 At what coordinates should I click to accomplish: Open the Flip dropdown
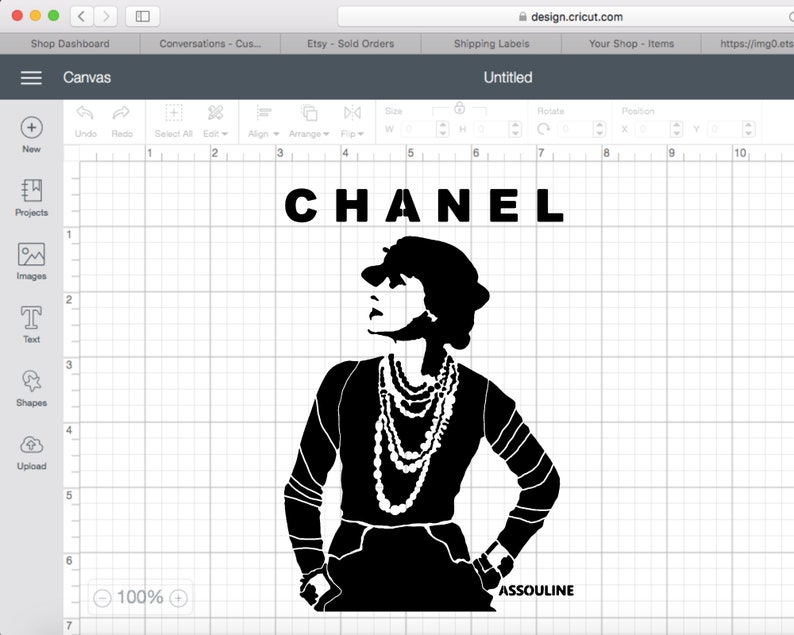click(352, 122)
